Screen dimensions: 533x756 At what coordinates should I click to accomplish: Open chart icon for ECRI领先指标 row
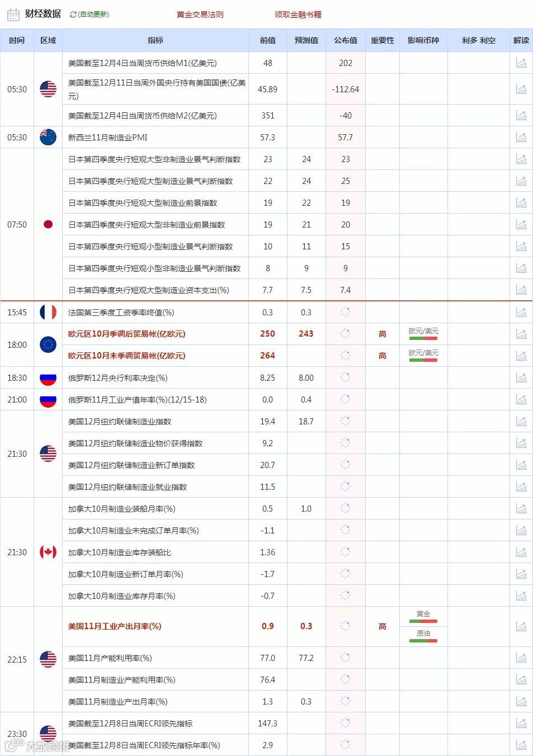pyautogui.click(x=521, y=723)
